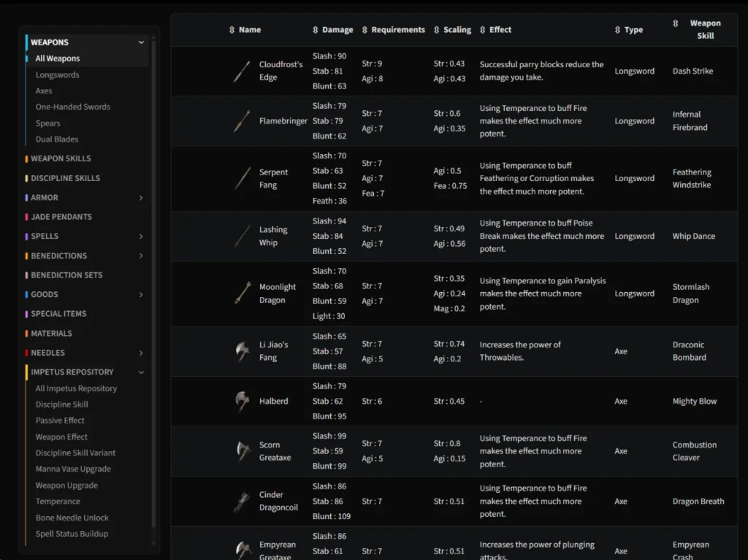
Task: Click the Li Jiao's Fang axe icon
Action: click(x=242, y=351)
